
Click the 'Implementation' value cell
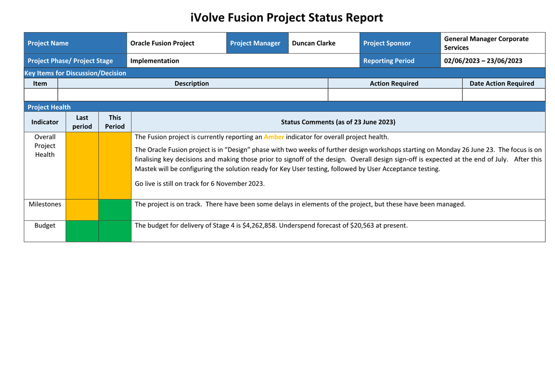[243, 61]
